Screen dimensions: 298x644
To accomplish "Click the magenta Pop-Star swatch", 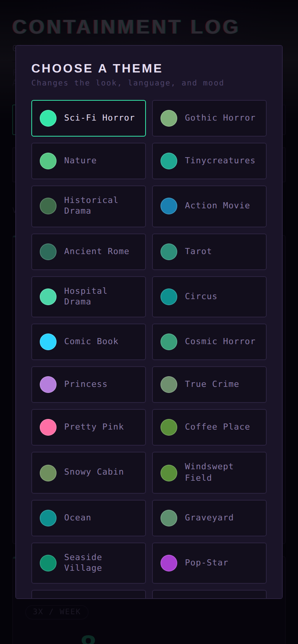I will [169, 563].
